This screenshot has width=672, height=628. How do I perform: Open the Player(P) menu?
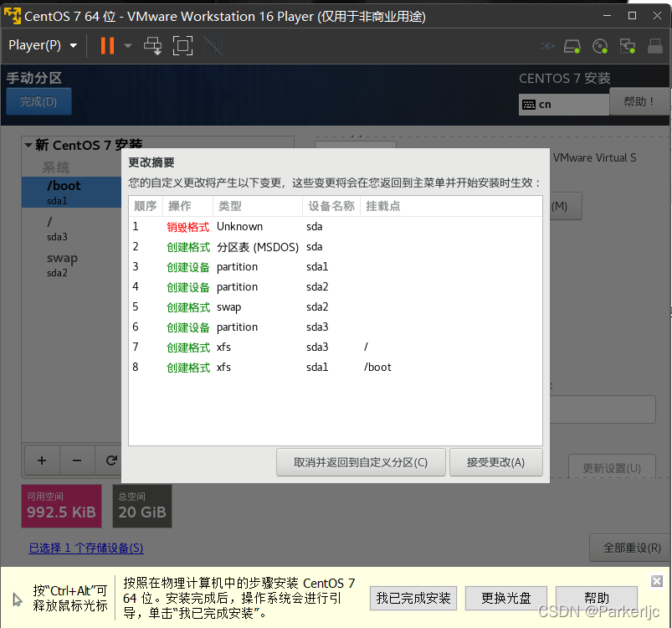[43, 45]
